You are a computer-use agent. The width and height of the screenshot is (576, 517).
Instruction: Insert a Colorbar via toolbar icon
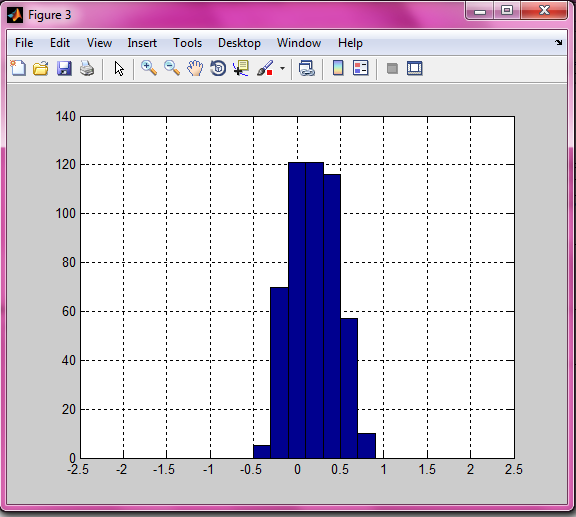[338, 68]
